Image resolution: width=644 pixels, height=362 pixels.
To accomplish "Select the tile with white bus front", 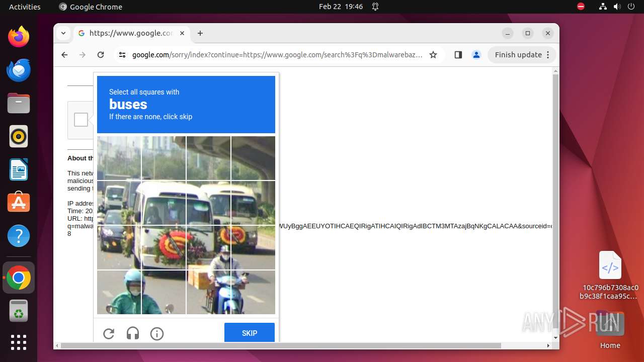I will (164, 203).
